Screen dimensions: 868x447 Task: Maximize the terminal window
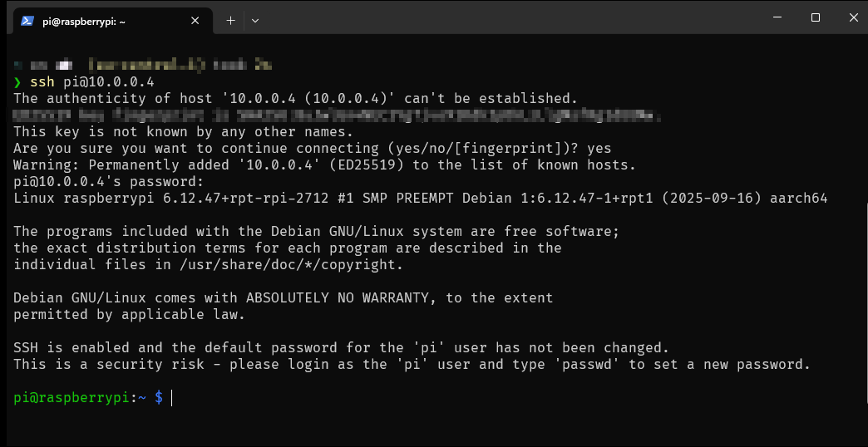click(816, 17)
